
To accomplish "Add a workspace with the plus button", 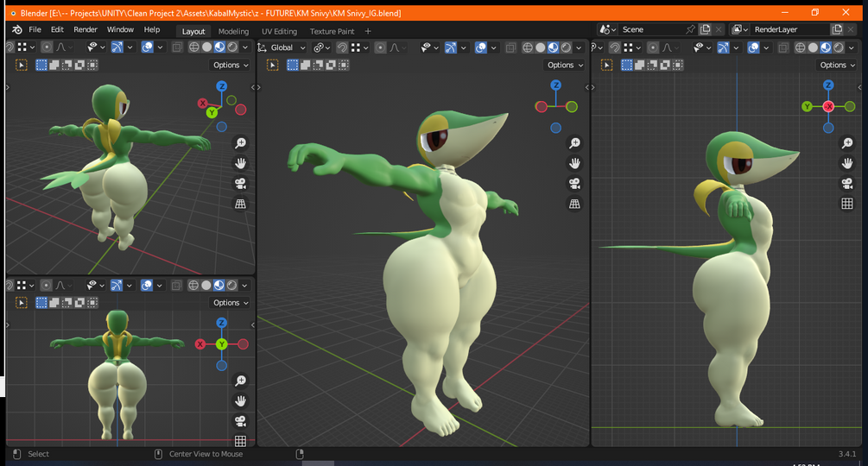I will tap(368, 32).
